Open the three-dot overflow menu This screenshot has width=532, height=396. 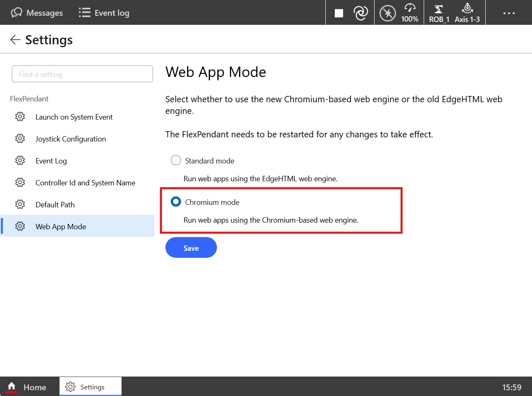509,13
